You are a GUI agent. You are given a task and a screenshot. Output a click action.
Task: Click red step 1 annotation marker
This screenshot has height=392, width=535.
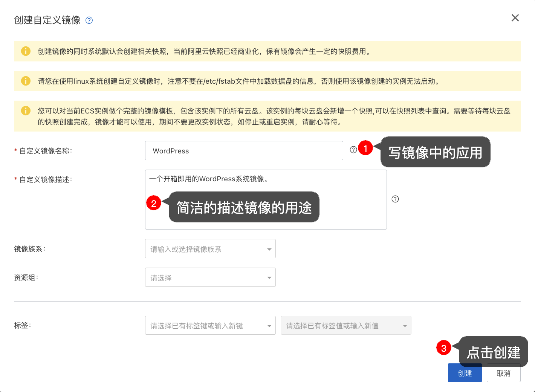pyautogui.click(x=365, y=148)
